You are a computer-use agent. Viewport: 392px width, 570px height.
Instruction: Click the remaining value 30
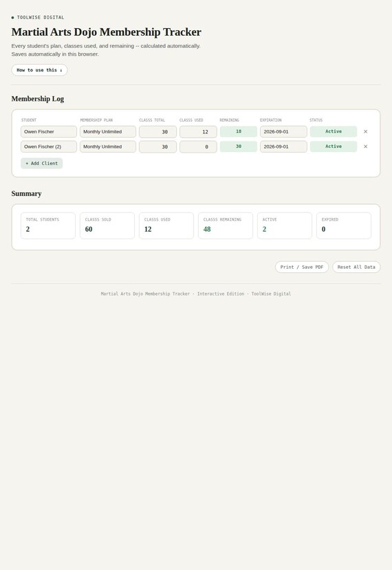point(239,146)
